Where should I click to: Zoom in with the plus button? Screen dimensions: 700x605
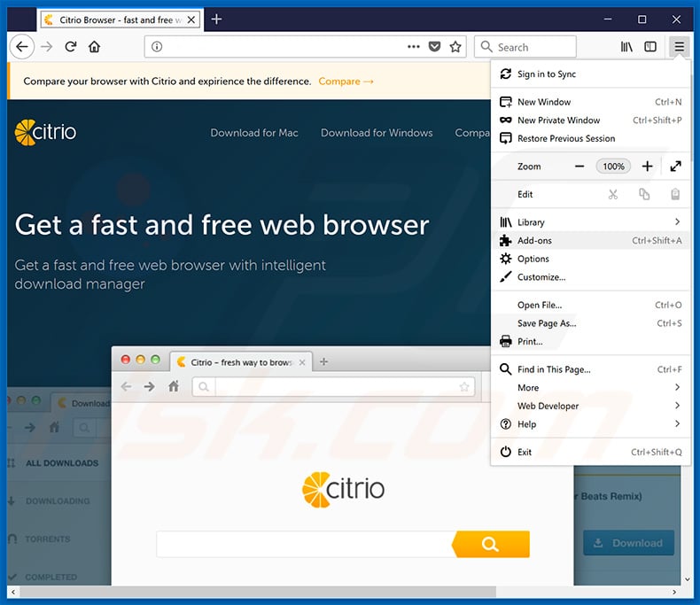pos(648,167)
